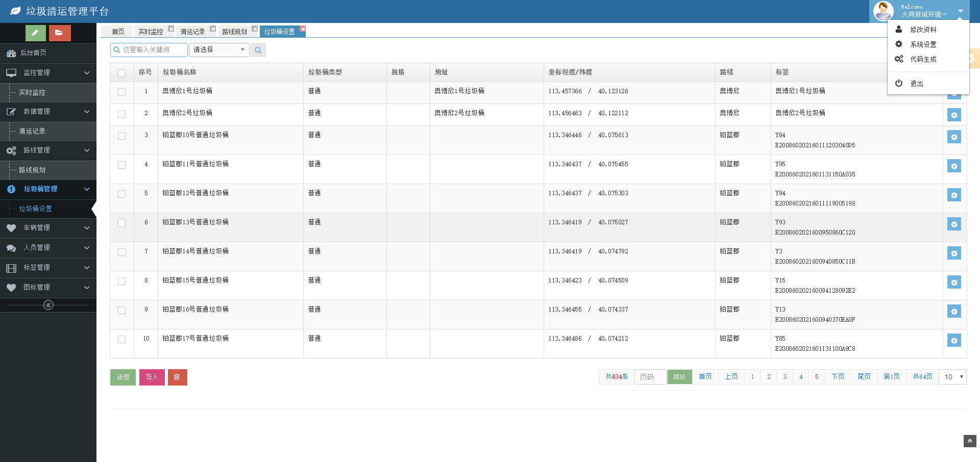Check the box for 铂蓝郡12号普通垃圾桶 row
The image size is (980, 462).
click(121, 194)
